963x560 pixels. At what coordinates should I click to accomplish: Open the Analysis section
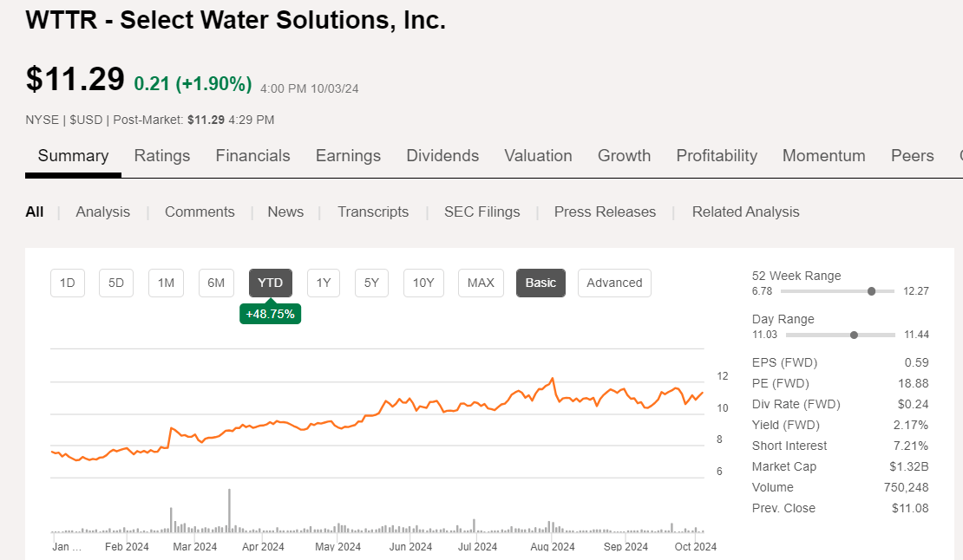click(x=102, y=212)
